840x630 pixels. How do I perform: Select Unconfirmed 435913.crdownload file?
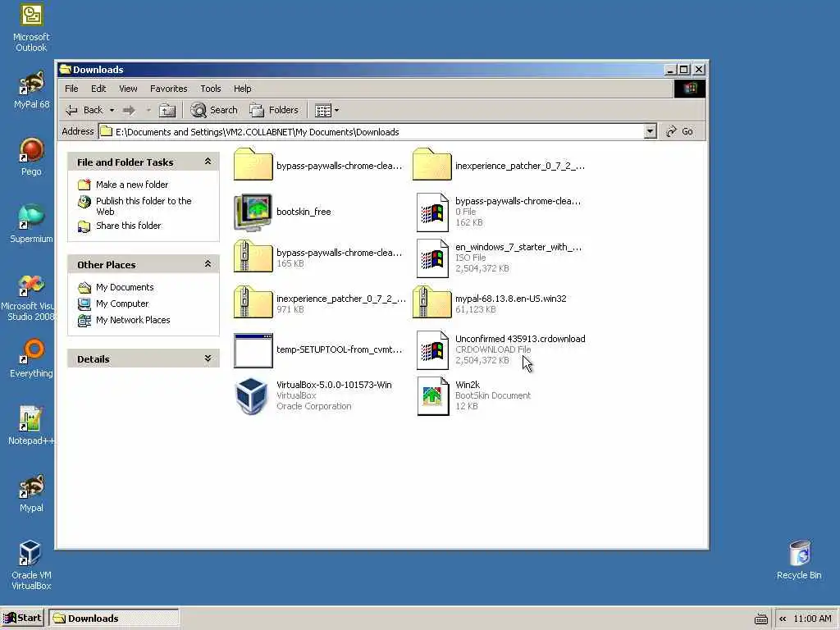pos(501,349)
